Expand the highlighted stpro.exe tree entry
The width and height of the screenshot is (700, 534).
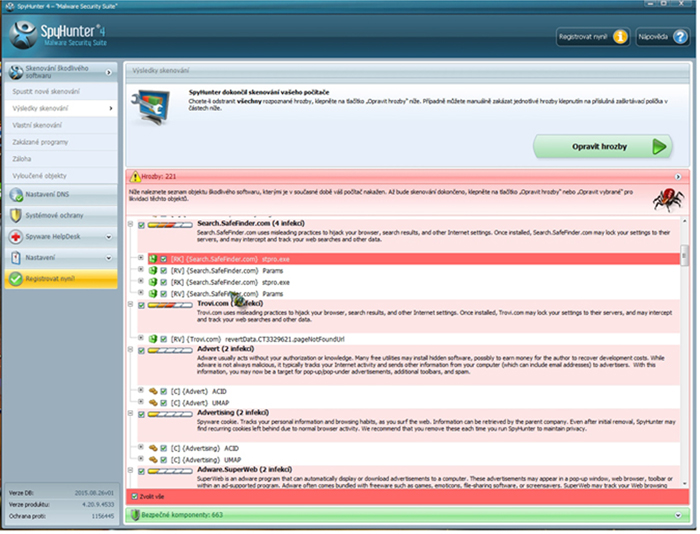(x=141, y=258)
